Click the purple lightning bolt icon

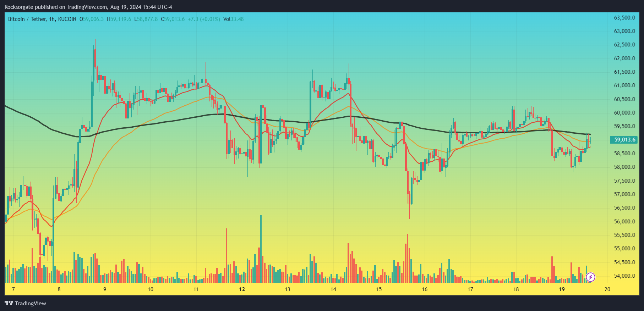590,277
